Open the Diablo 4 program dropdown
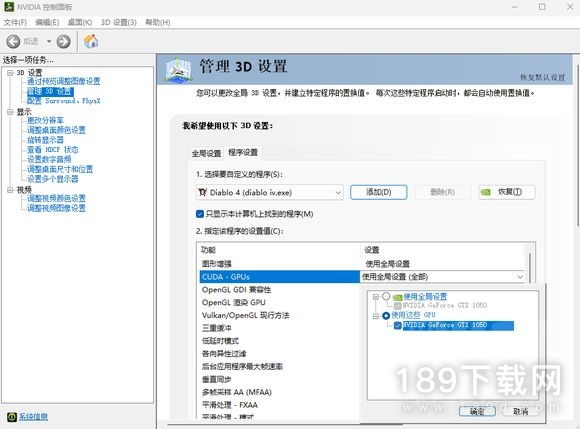 click(x=270, y=192)
